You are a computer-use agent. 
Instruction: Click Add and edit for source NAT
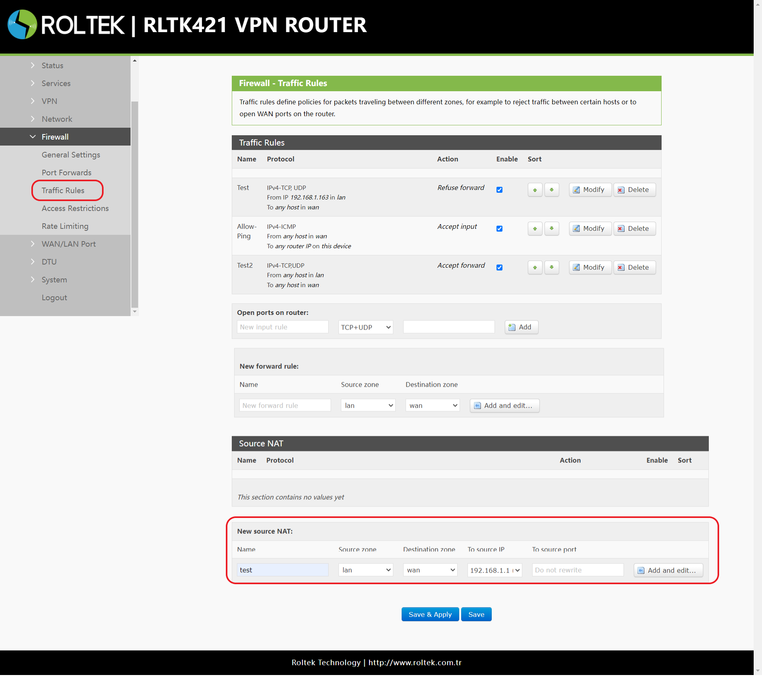coord(668,570)
